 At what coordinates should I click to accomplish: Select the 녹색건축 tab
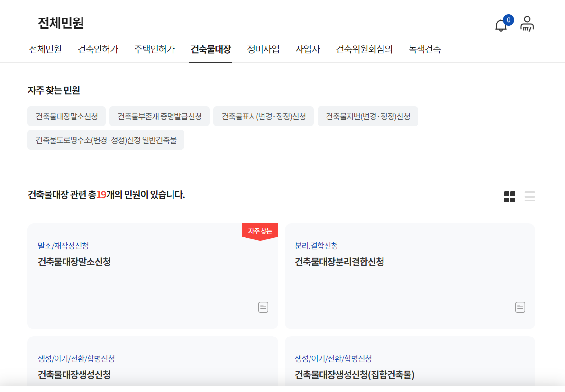tap(425, 49)
